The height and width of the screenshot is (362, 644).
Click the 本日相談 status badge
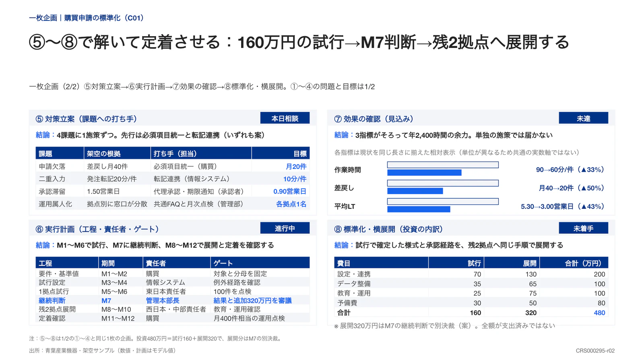click(x=285, y=118)
